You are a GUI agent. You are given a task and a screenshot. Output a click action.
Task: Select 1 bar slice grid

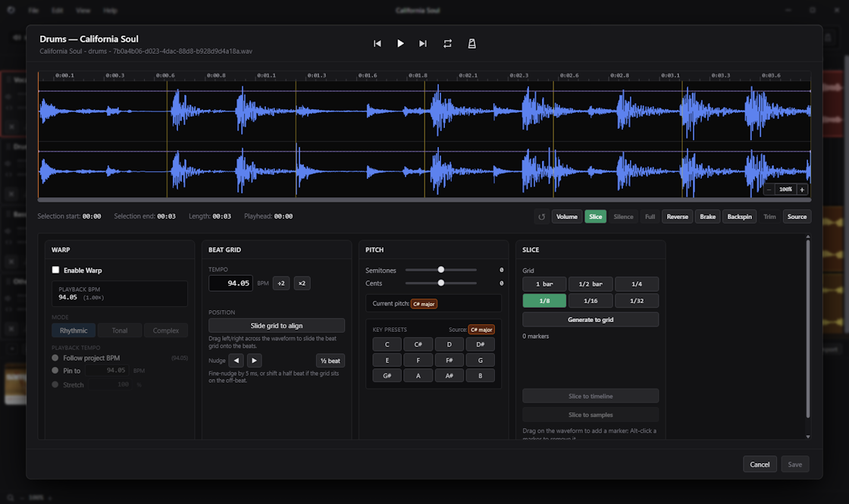click(x=544, y=284)
